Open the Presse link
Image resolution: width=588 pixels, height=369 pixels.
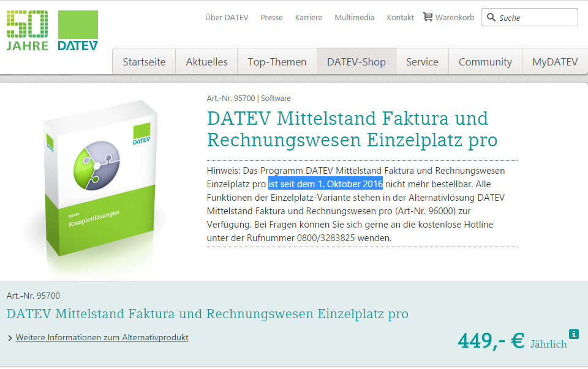coord(271,18)
